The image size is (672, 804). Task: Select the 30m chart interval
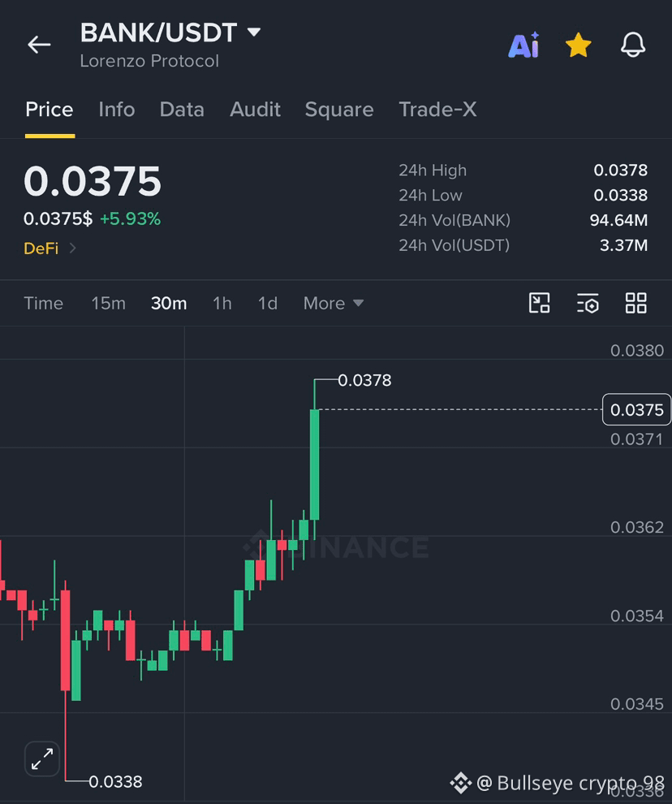click(x=169, y=303)
